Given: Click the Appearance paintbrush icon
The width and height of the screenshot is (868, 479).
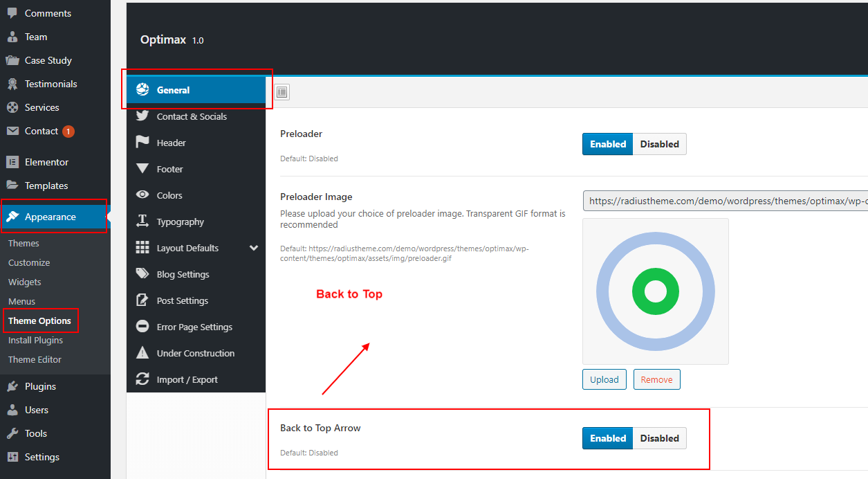Looking at the screenshot, I should pos(12,217).
